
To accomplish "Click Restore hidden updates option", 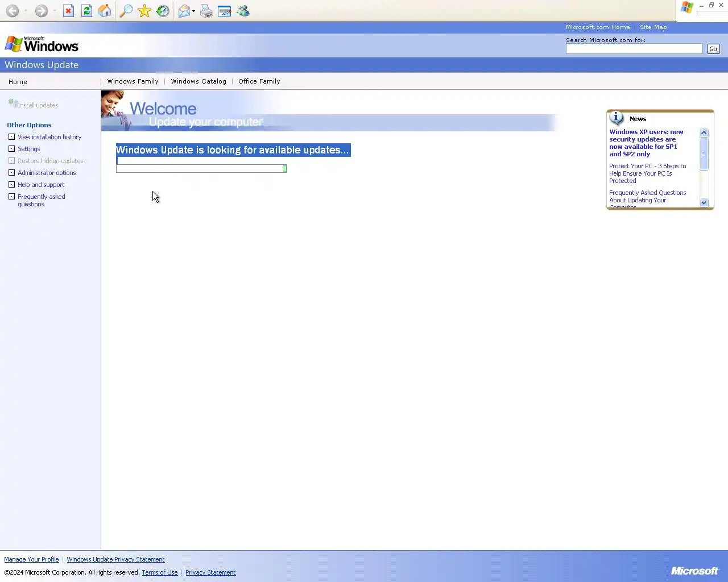I will [50, 161].
